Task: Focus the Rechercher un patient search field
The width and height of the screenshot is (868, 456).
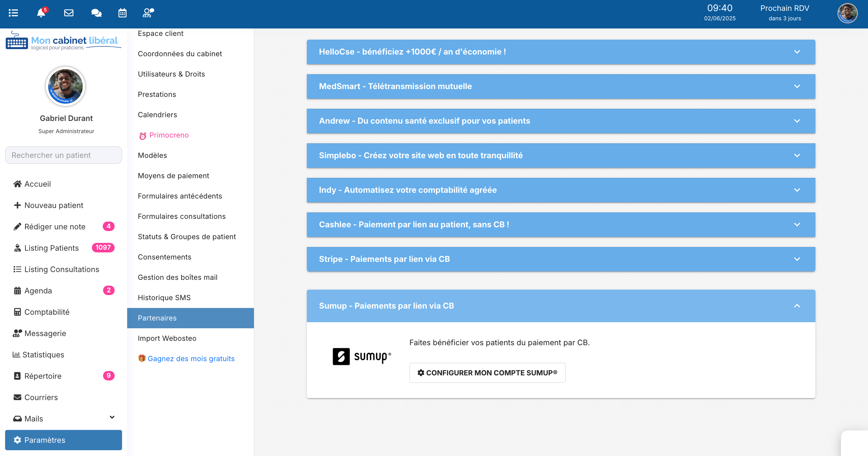Action: coord(63,155)
